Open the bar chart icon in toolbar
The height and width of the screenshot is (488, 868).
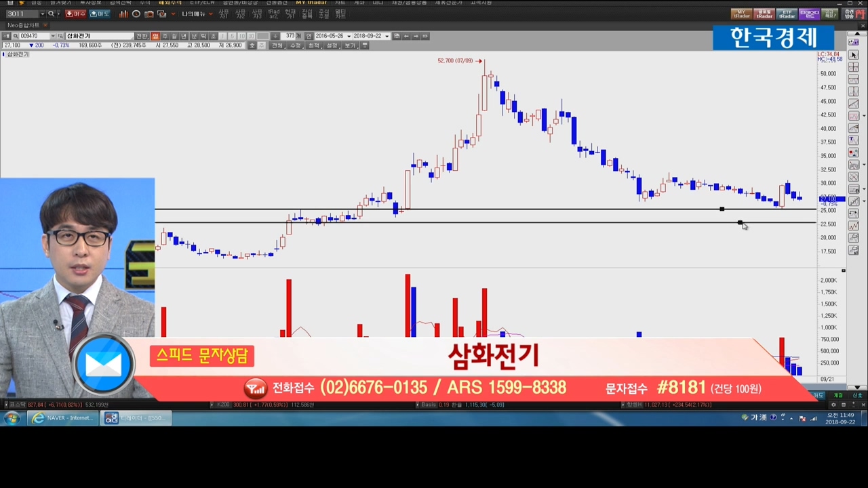123,14
